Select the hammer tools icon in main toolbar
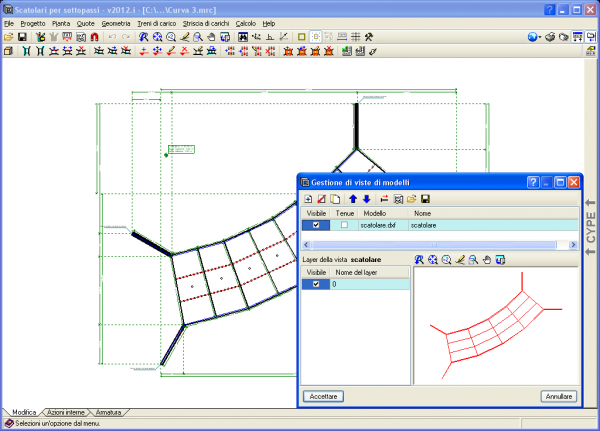600x431 pixels. click(x=369, y=37)
